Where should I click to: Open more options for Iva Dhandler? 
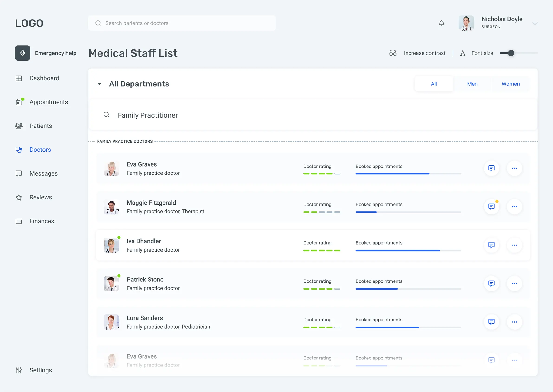514,245
